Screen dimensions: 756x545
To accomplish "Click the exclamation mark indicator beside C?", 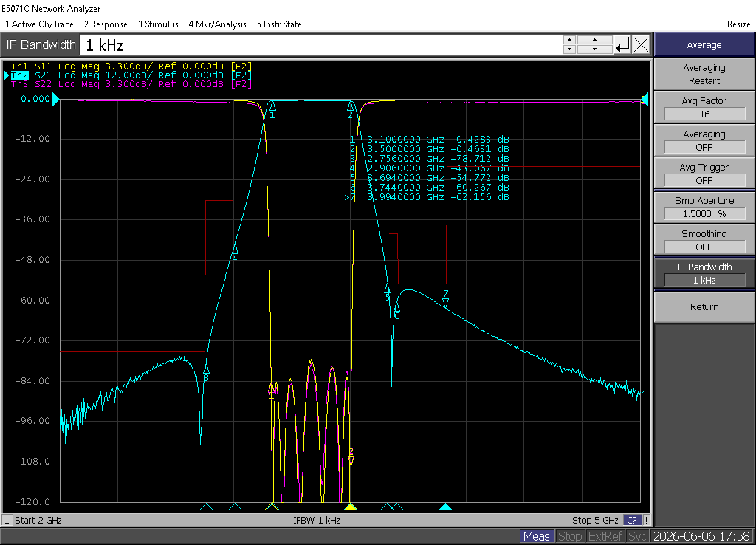I will tap(646, 521).
